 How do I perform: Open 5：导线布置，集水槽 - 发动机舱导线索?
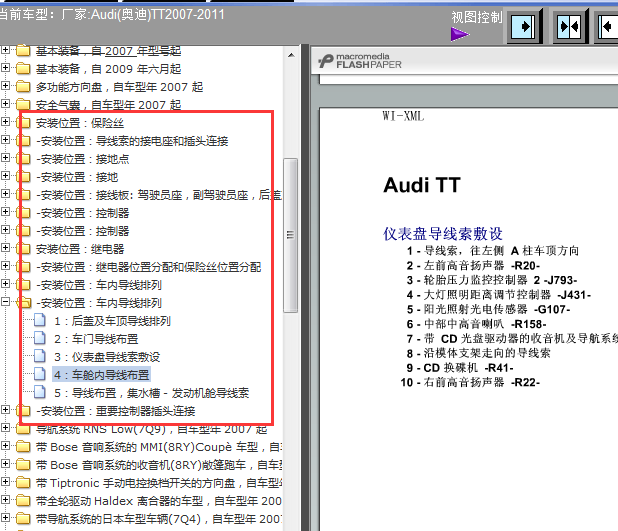pos(152,393)
